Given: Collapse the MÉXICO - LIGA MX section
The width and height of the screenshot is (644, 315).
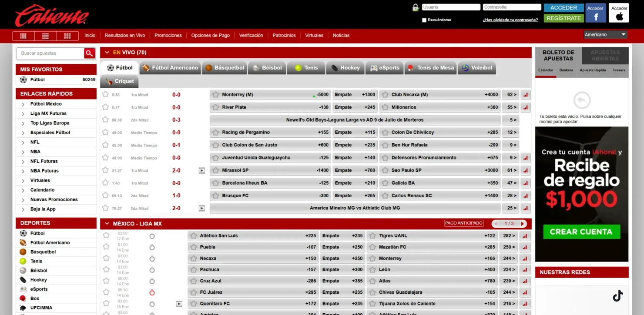Looking at the screenshot, I should pyautogui.click(x=107, y=223).
